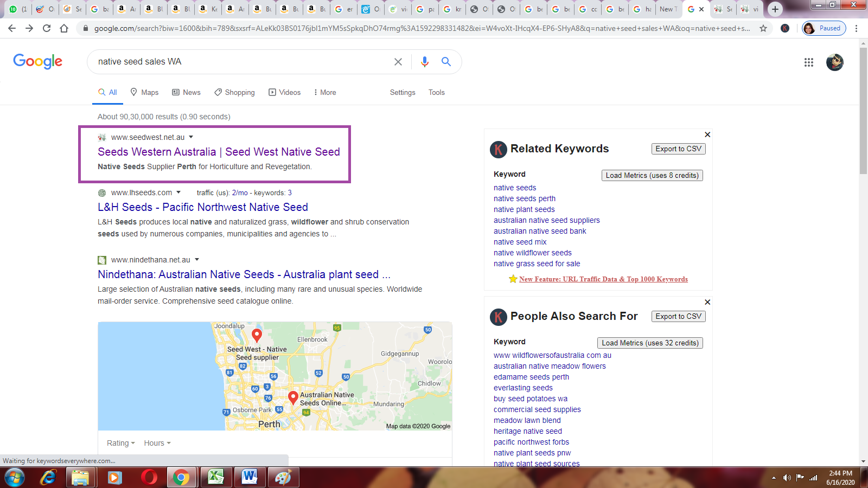Open Nindethana Australian Native Seeds result
Screen dimensions: 868x488
click(244, 274)
